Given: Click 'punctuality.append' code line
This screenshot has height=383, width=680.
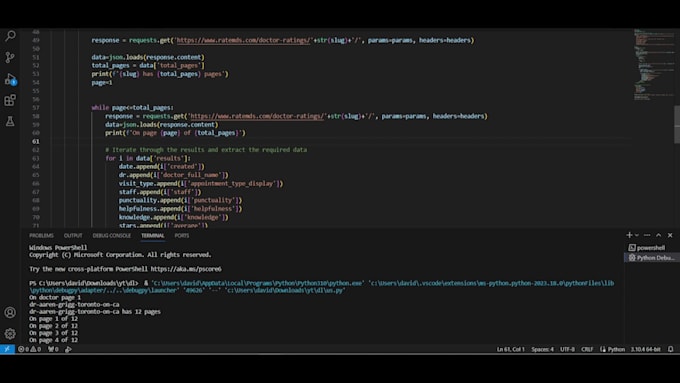Looking at the screenshot, I should coord(180,200).
